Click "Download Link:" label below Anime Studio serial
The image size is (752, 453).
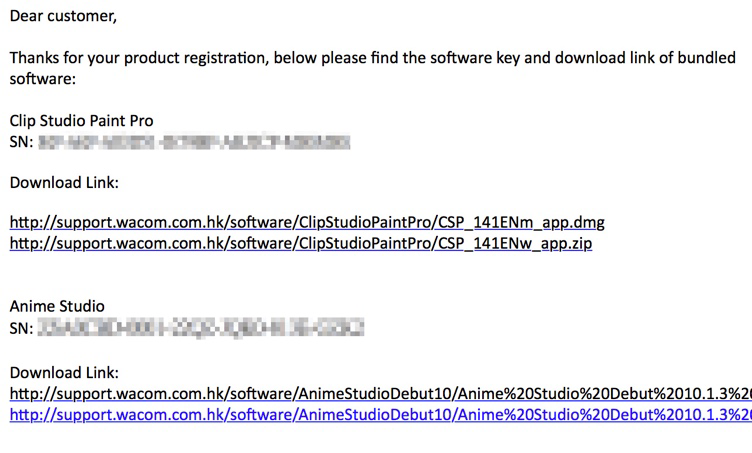click(64, 373)
